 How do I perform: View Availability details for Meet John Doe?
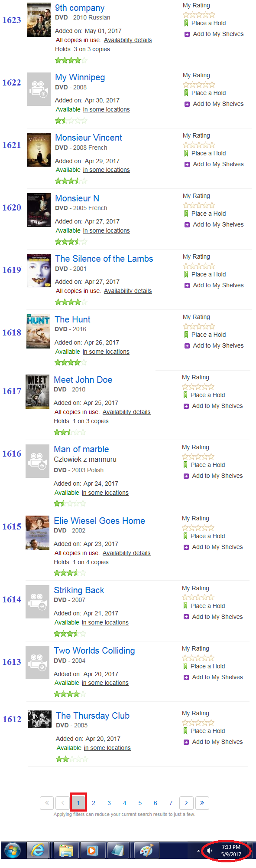coord(126,412)
